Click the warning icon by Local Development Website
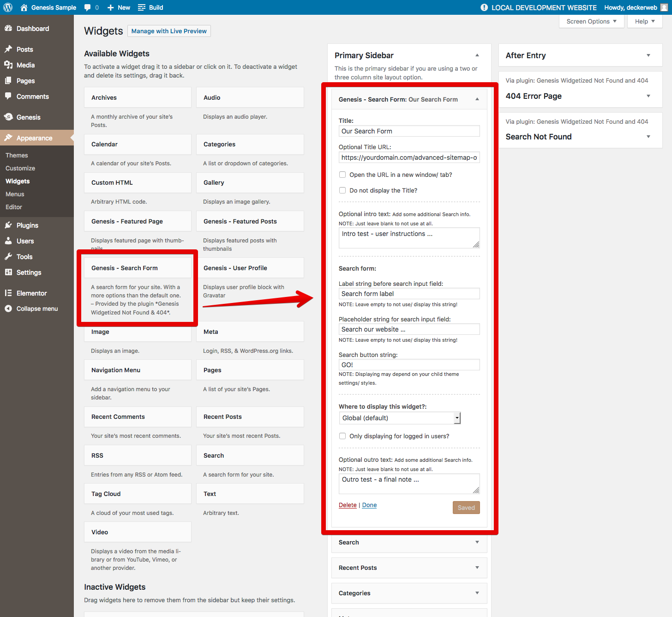The width and height of the screenshot is (672, 617). click(484, 7)
